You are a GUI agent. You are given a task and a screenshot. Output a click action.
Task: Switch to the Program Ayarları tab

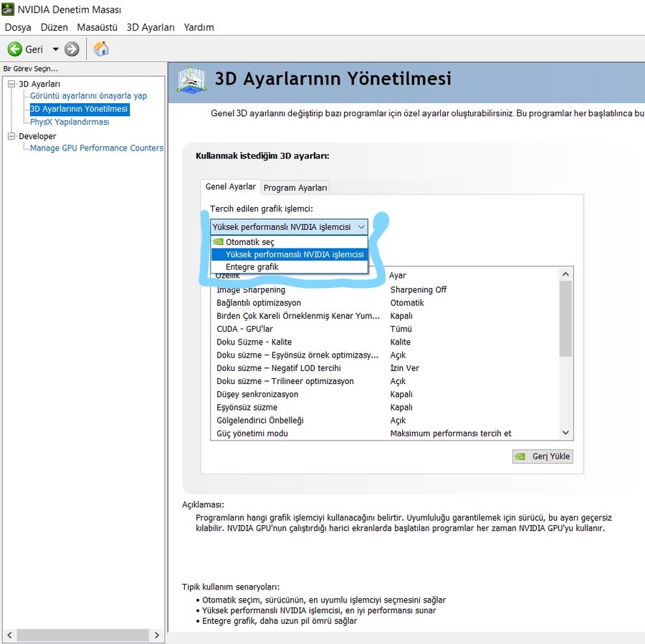pyautogui.click(x=295, y=188)
